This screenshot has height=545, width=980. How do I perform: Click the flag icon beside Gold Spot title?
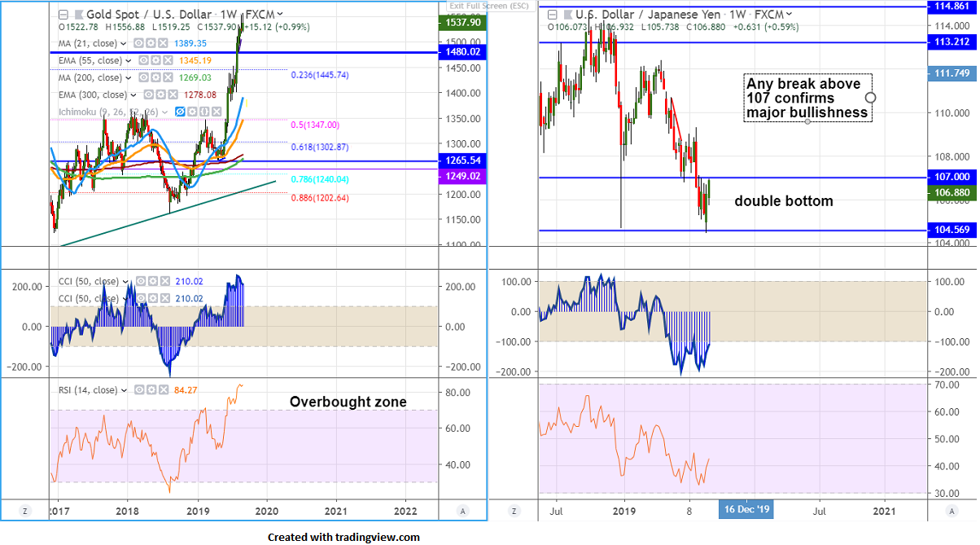click(x=79, y=15)
